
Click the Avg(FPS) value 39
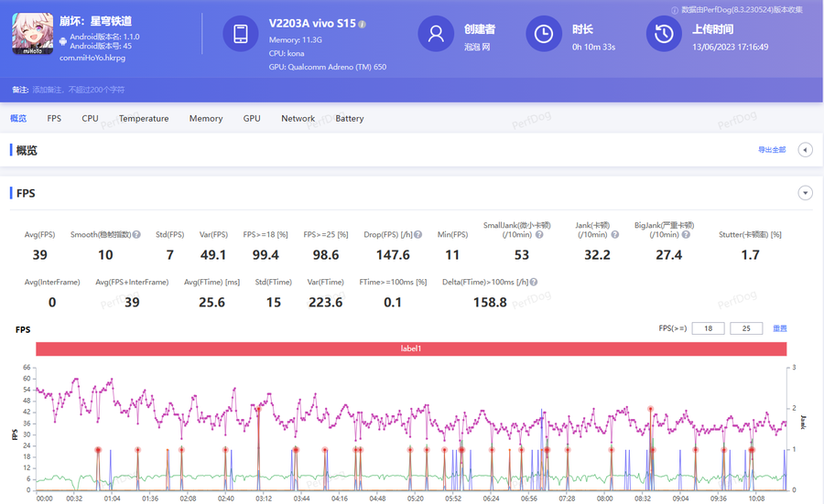tap(40, 254)
